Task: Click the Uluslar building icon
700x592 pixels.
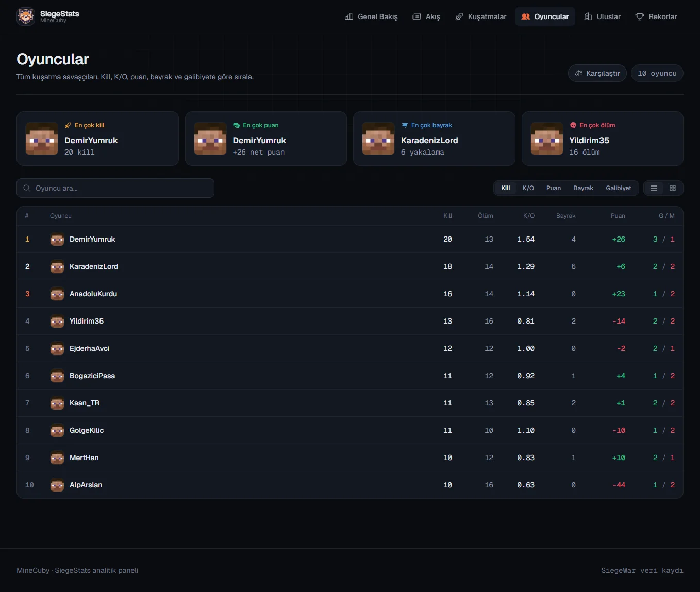Action: [588, 16]
